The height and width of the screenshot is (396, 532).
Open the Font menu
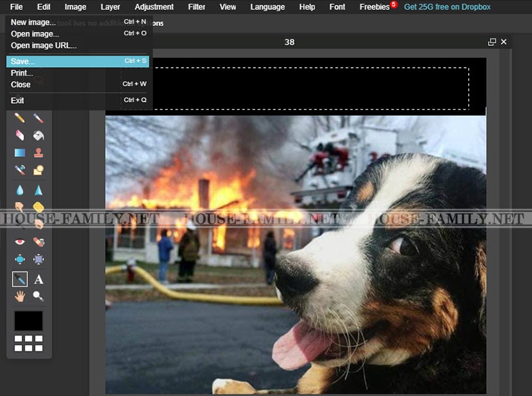(x=337, y=7)
